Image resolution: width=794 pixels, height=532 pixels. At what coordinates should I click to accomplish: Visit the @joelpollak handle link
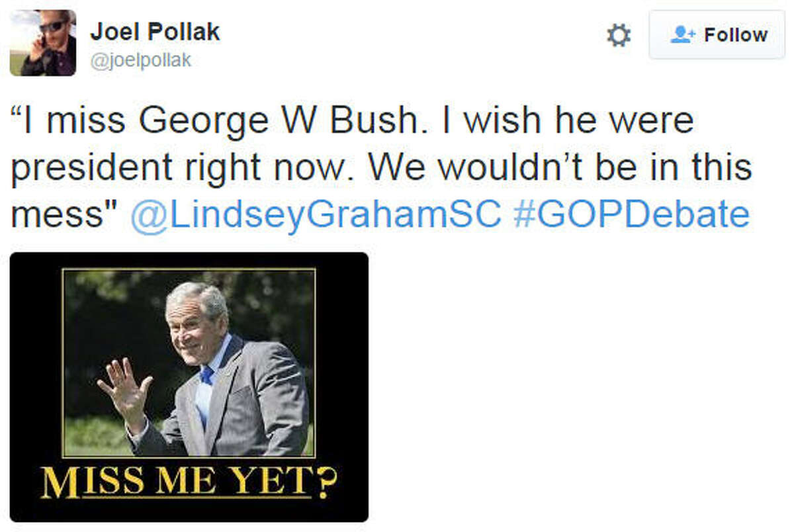140,60
